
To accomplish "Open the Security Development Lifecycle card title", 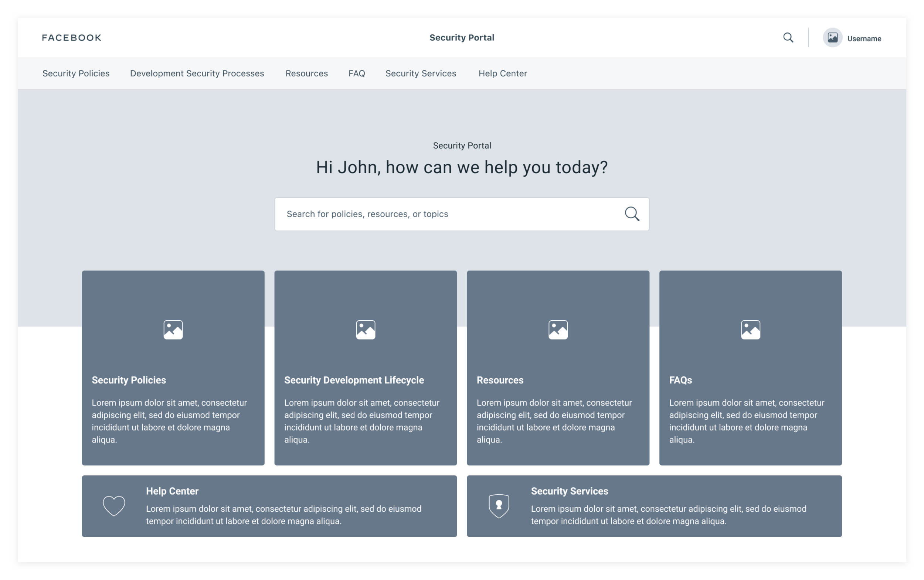I will (354, 380).
